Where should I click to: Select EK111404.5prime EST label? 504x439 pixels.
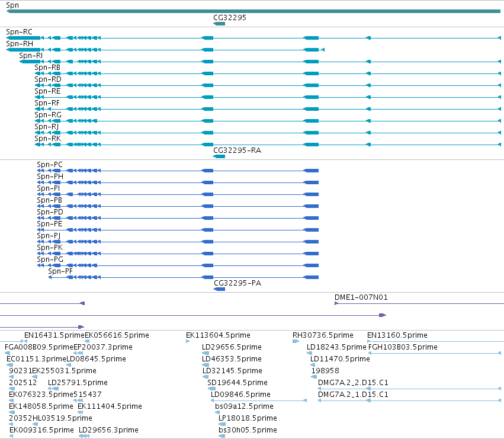coord(110,406)
